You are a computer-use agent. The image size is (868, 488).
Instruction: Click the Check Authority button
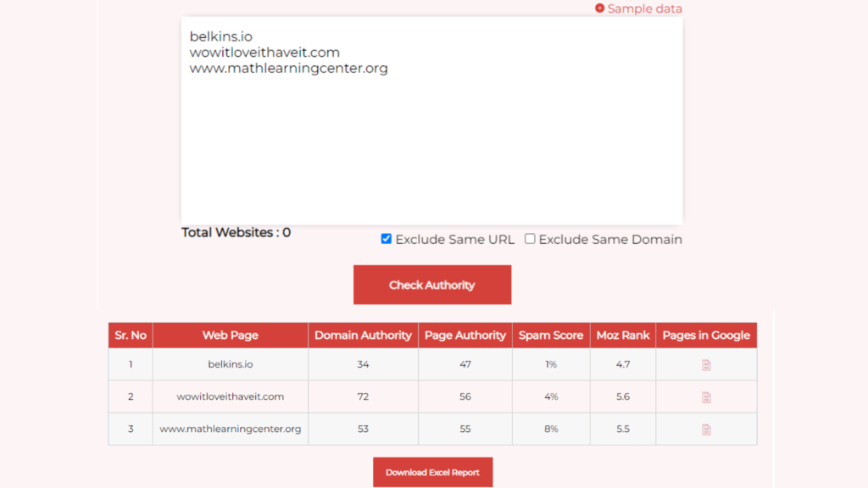pyautogui.click(x=432, y=285)
